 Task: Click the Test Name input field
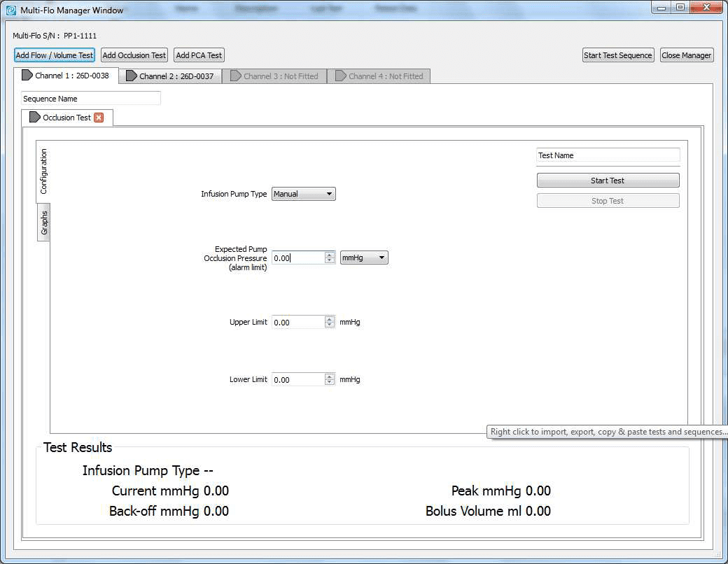608,155
